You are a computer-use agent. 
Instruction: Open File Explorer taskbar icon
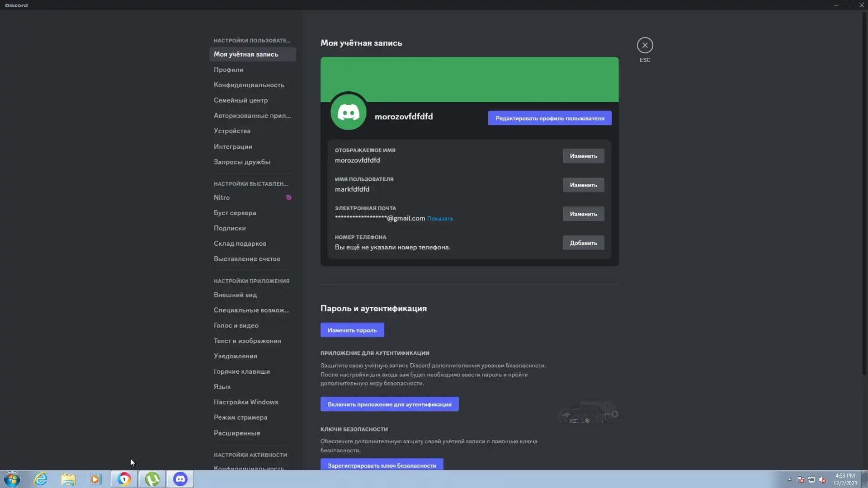[x=68, y=479]
